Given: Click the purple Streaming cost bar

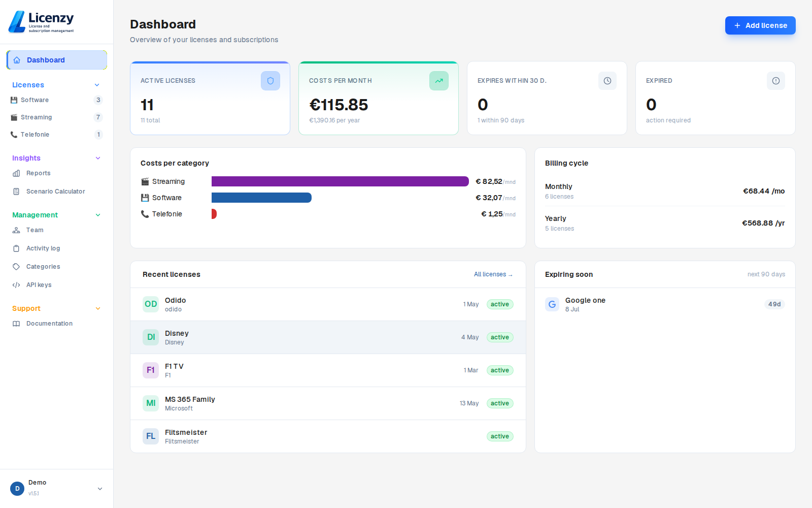Looking at the screenshot, I should [340, 181].
